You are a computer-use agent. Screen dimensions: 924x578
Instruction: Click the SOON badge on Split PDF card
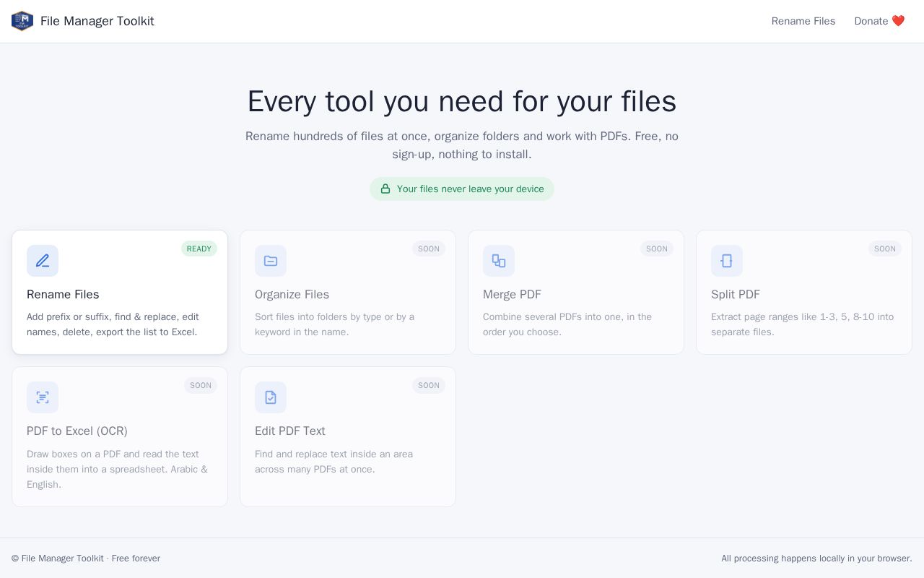[x=885, y=249]
